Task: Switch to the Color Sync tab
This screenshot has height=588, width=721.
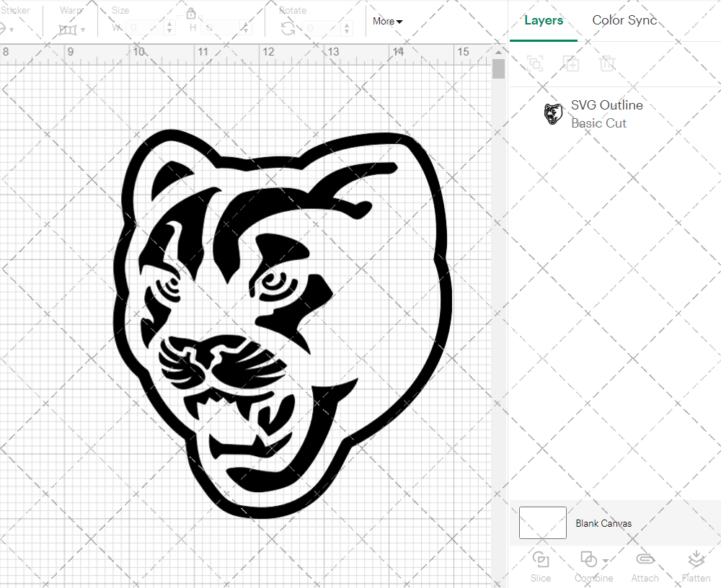Action: point(624,20)
